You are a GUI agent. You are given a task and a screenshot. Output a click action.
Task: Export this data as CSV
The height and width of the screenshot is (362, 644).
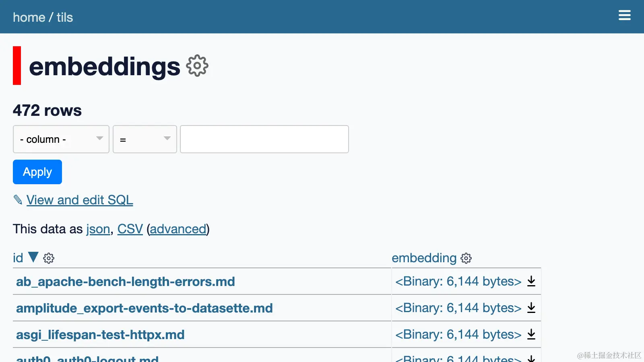[130, 229]
